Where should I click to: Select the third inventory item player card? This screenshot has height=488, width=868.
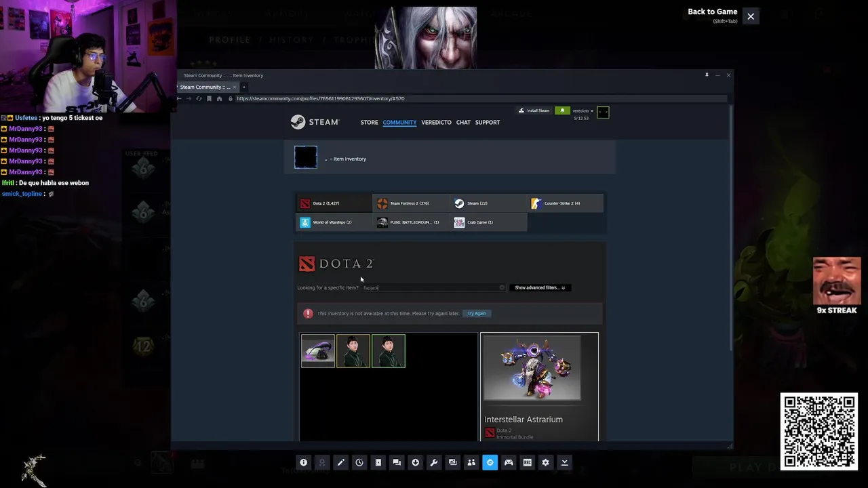(389, 351)
